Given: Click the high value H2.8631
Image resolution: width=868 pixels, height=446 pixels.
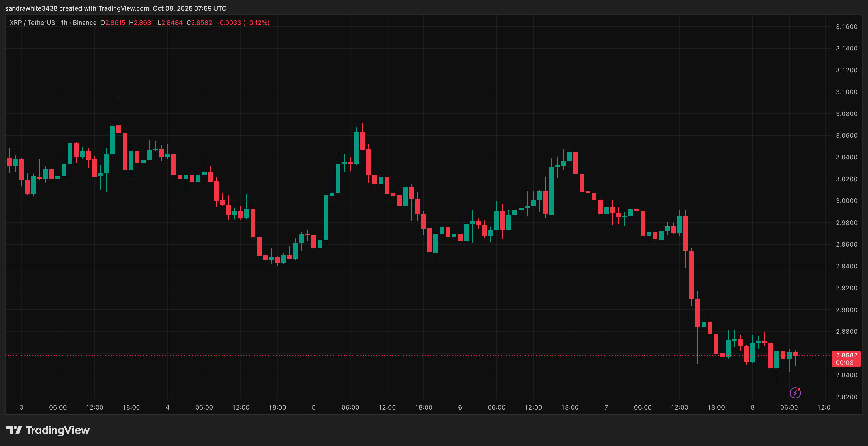Looking at the screenshot, I should coord(142,22).
